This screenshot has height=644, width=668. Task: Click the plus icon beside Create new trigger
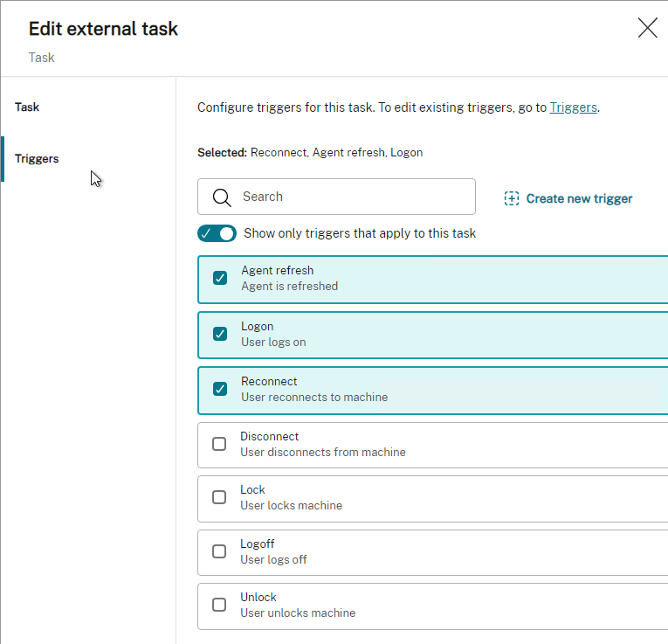(511, 198)
